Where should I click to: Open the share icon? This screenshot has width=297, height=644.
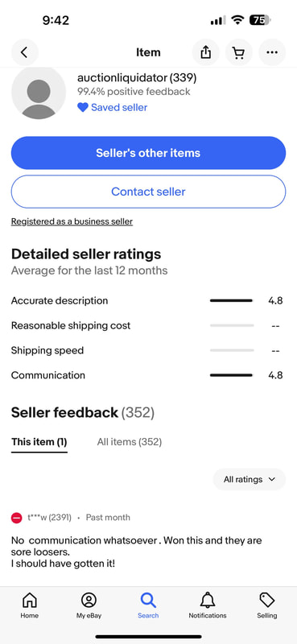point(205,52)
